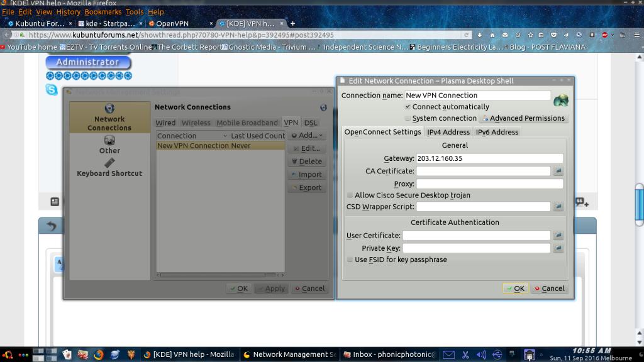Click the Firefox launcher in taskbar
This screenshot has height=362, width=644.
point(99,354)
